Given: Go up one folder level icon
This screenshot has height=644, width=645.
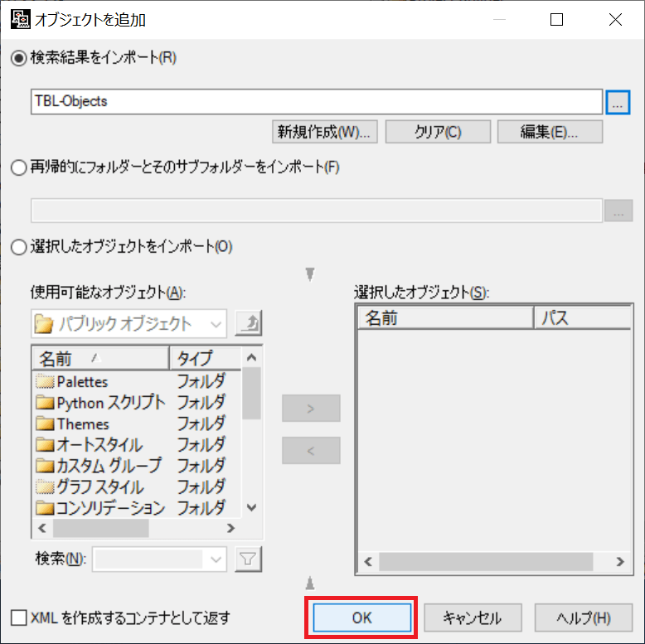Looking at the screenshot, I should (249, 323).
